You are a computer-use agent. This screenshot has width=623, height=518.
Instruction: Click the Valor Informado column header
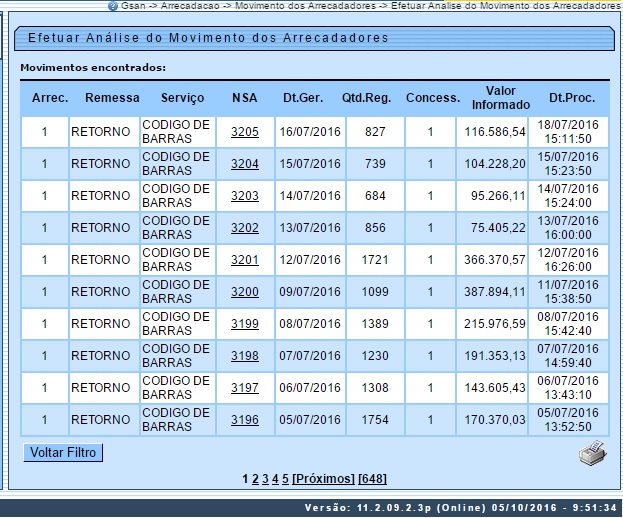(493, 98)
